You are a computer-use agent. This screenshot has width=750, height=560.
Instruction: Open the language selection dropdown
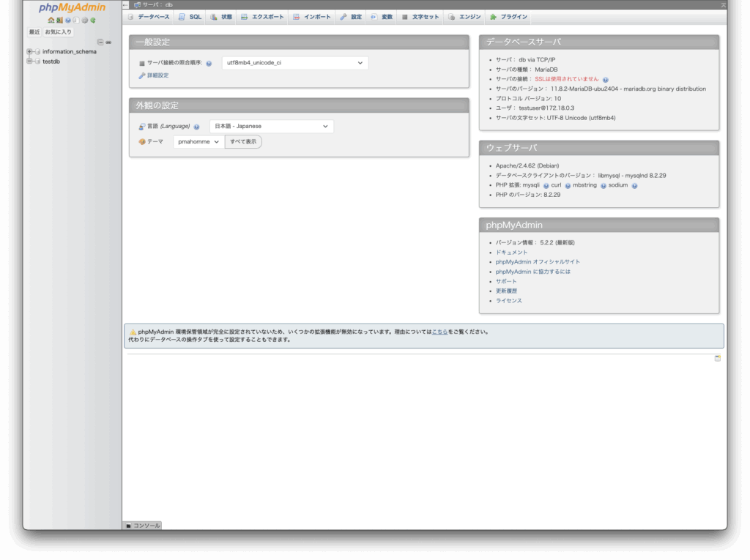272,126
